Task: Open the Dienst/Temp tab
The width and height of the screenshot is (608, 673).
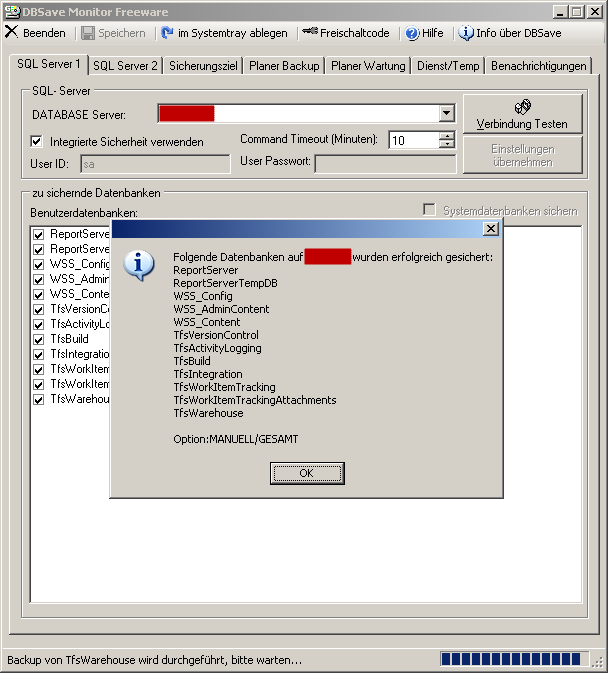Action: [x=448, y=66]
